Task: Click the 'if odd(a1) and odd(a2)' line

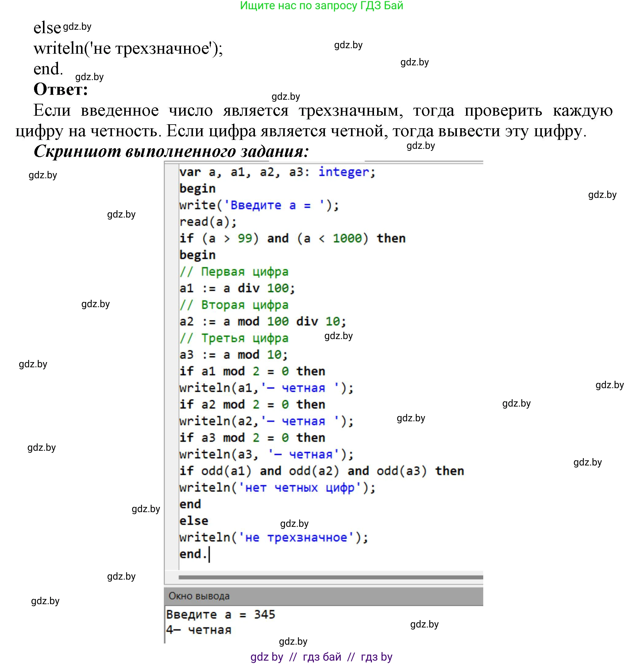Action: pos(321,471)
